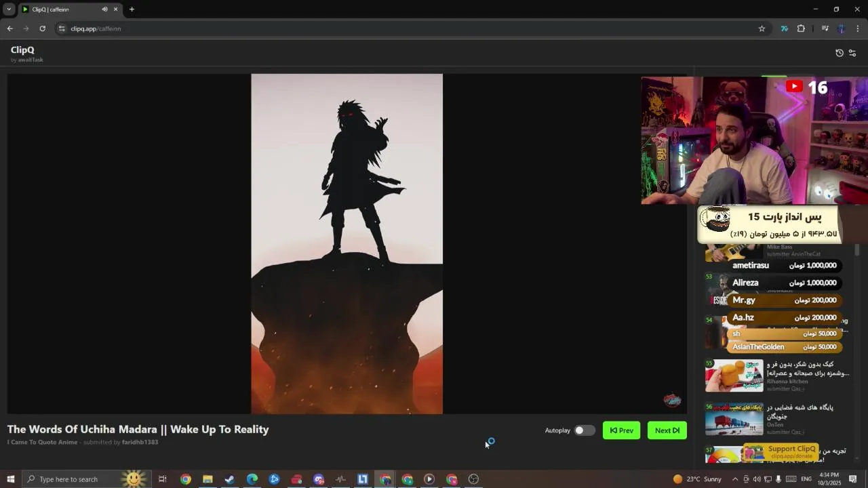
Task: Open the ClipQ settings sliders icon
Action: click(852, 53)
